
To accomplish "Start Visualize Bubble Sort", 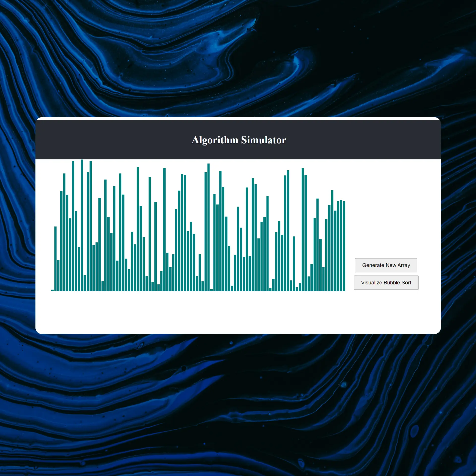I will [x=386, y=282].
